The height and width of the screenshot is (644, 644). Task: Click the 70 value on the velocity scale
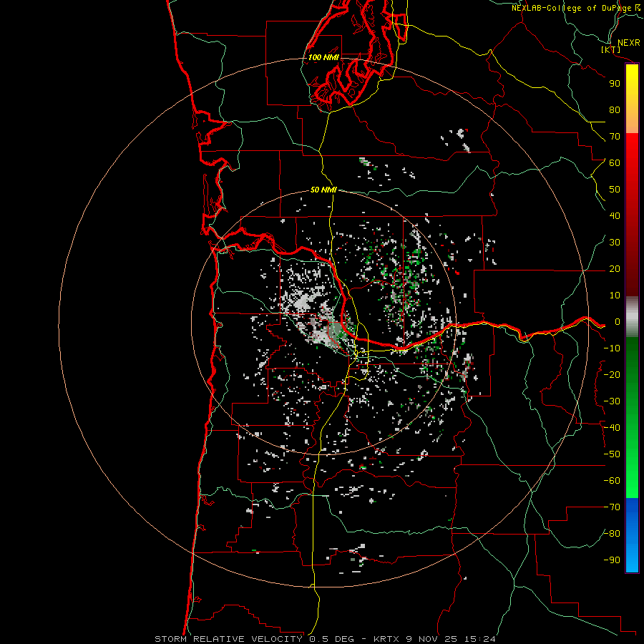coord(615,137)
